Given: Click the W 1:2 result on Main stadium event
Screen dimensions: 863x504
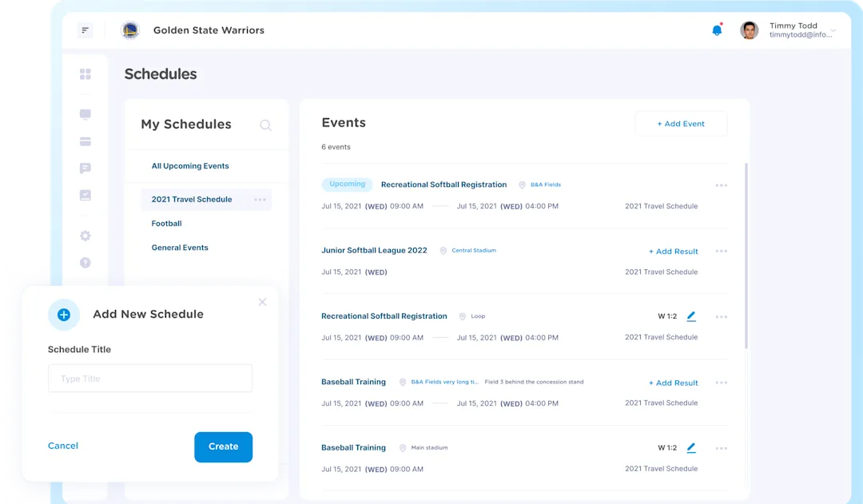Looking at the screenshot, I should 667,448.
